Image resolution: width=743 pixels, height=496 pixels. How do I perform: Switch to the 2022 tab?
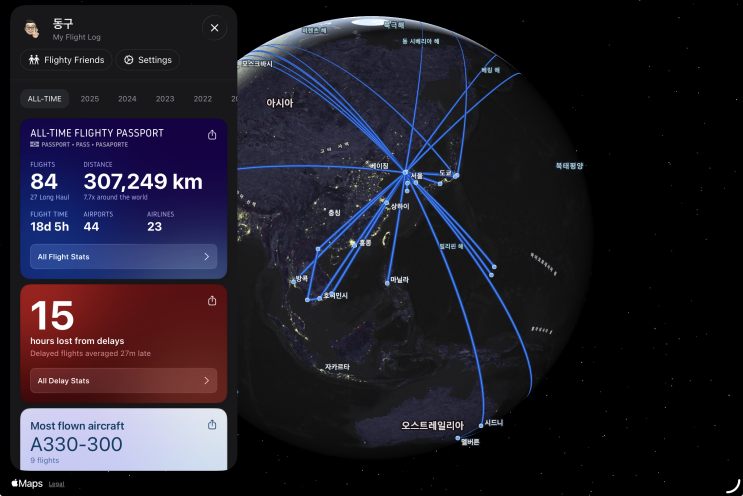[202, 99]
